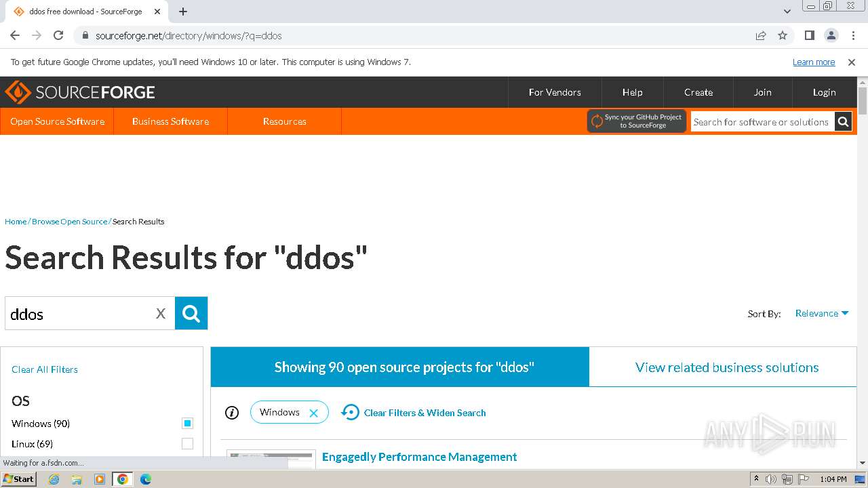The height and width of the screenshot is (488, 868).
Task: Open the Sort By Relevance dropdown
Action: (822, 313)
